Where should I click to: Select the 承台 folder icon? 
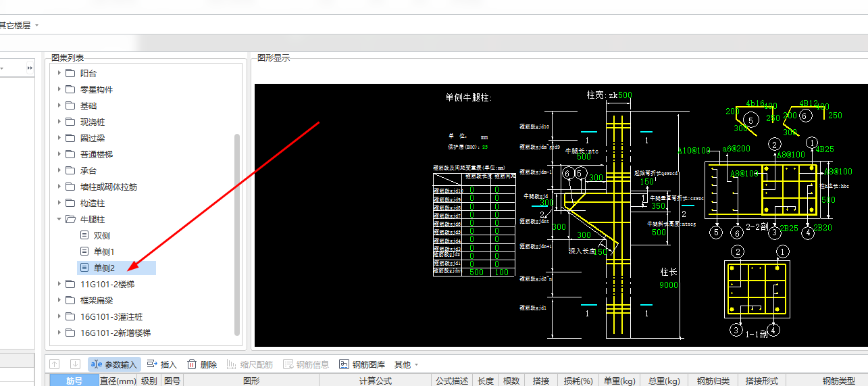(70, 170)
